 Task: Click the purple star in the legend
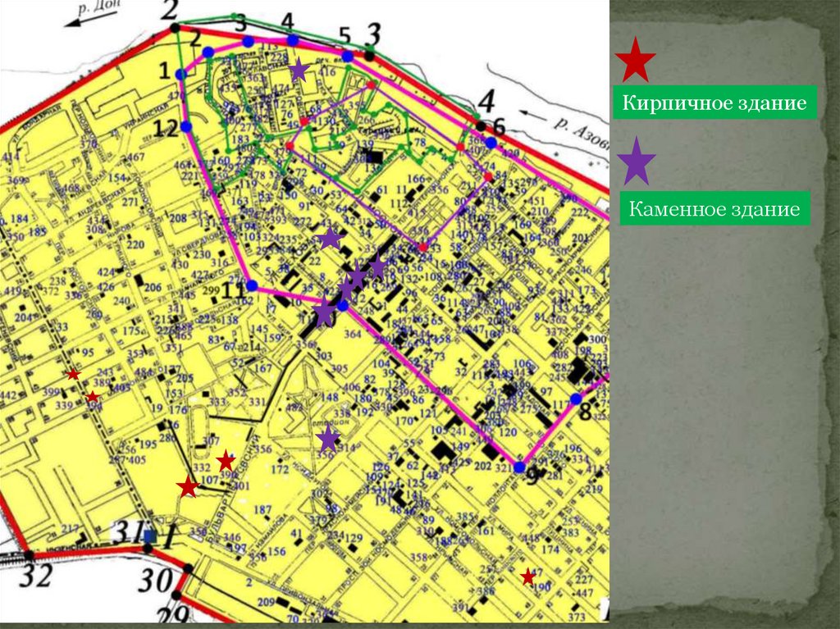coord(637,161)
